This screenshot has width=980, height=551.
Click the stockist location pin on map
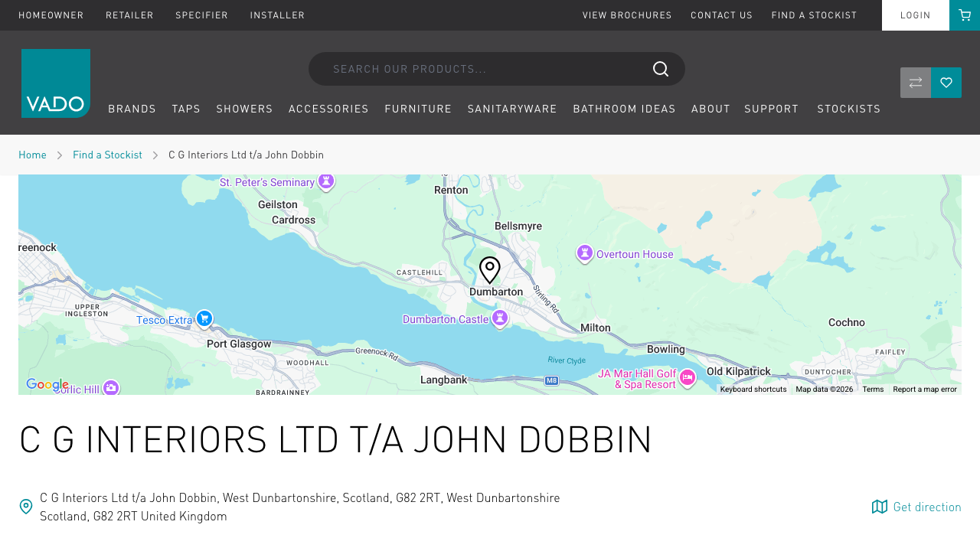click(490, 270)
